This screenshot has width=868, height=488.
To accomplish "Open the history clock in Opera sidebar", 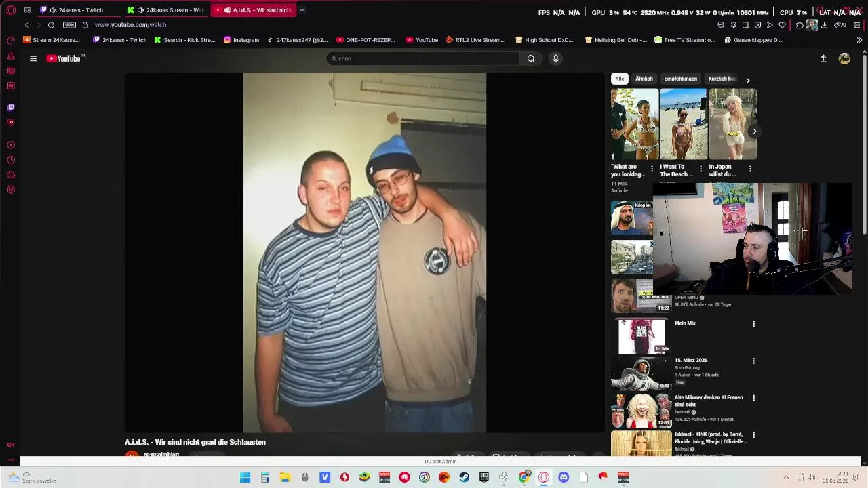I will [11, 160].
